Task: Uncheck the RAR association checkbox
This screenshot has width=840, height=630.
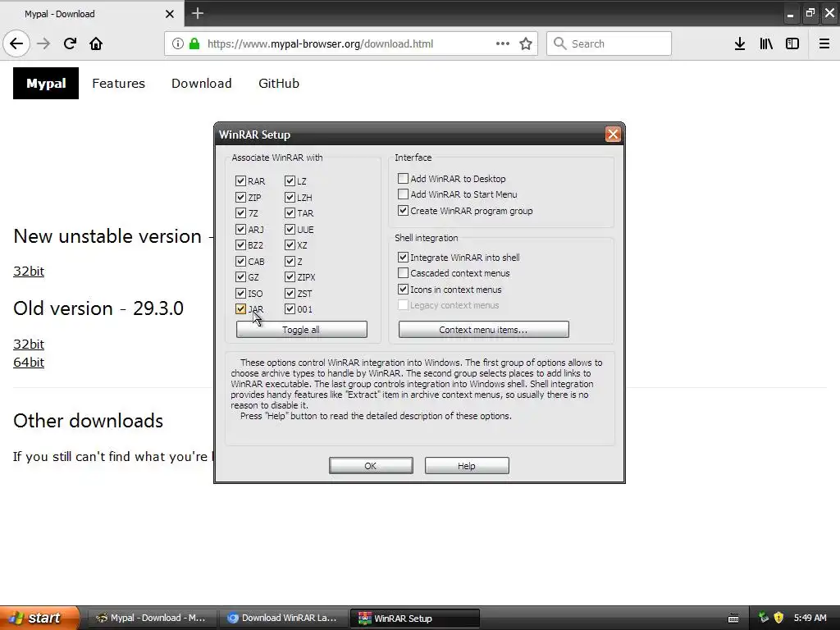Action: pos(240,181)
